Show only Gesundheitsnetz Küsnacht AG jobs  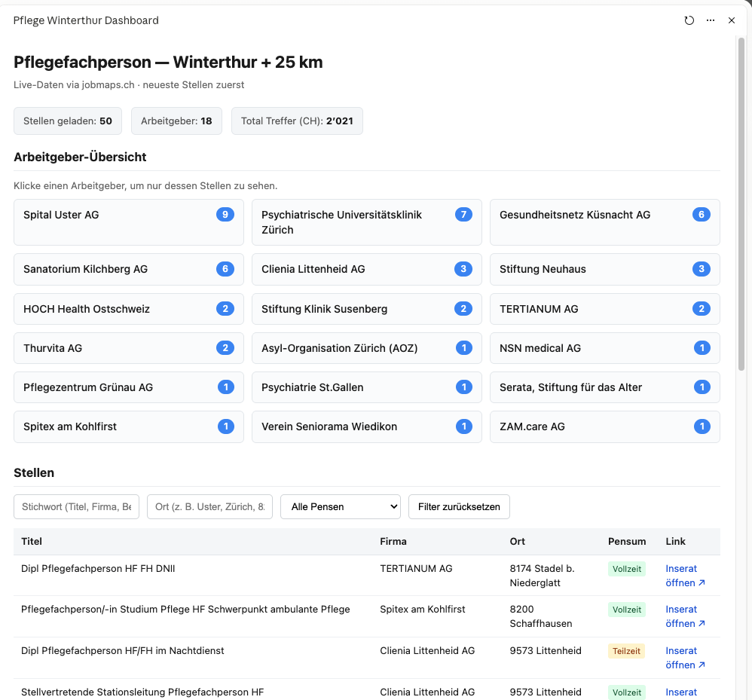[x=605, y=222]
